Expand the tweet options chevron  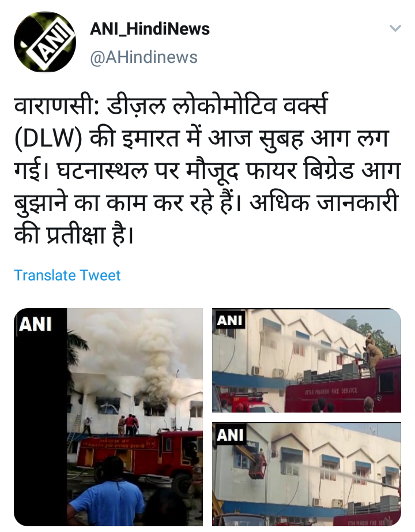[x=395, y=28]
